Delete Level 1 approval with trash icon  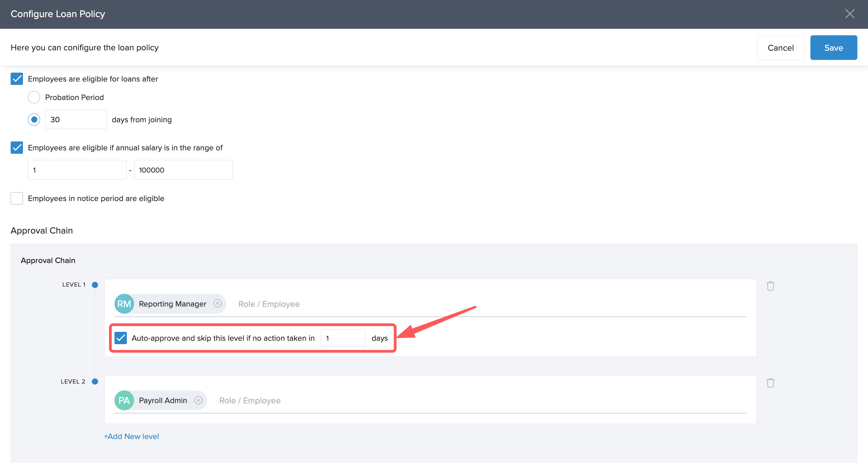[770, 286]
